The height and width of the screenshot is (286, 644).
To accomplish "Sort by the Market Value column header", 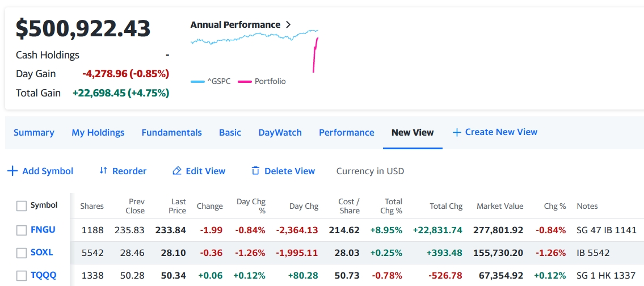I will coord(499,206).
